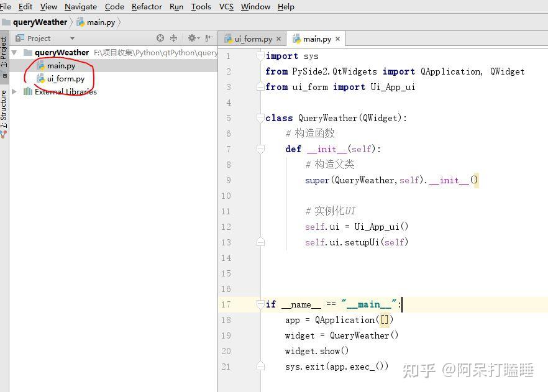Viewport: 548px width, 392px height.
Task: Click the queryWeather breadcrumb link
Action: (x=40, y=22)
